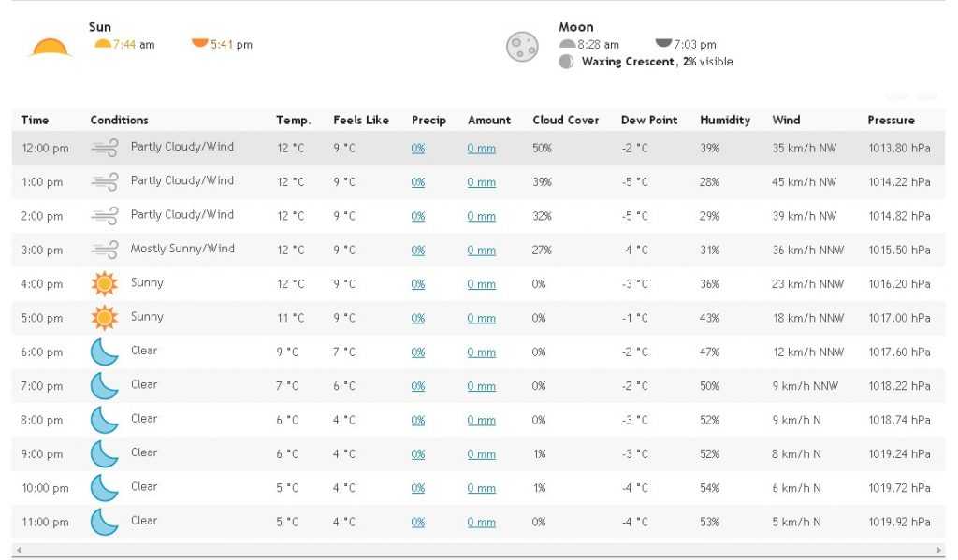Select the 3:00 pm Mostly Sunny/Wind row
Screen dimensions: 958x560
pyautogui.click(x=478, y=250)
